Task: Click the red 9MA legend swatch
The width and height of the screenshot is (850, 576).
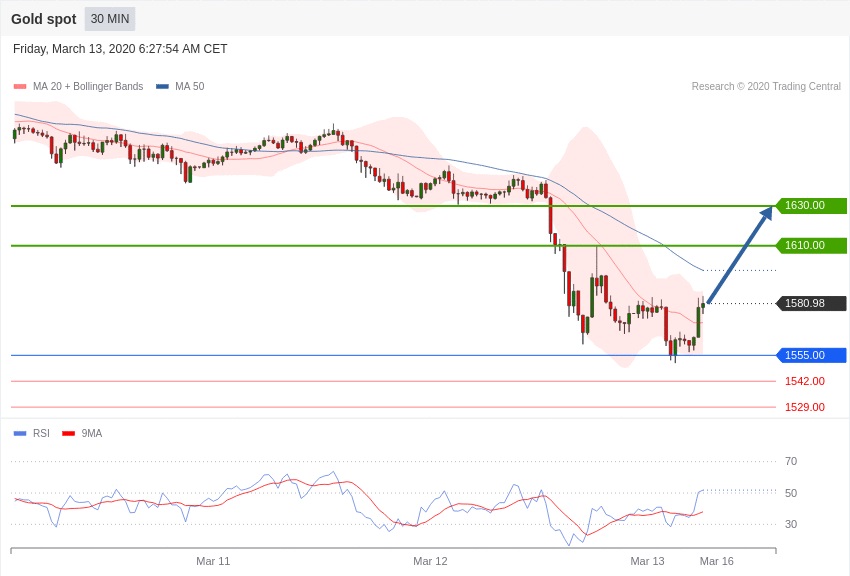Action: 69,433
